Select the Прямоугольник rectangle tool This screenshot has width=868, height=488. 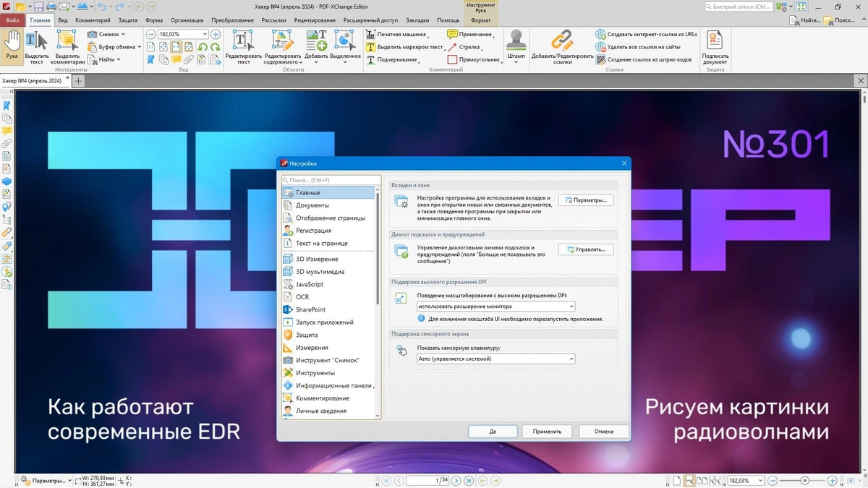click(474, 60)
